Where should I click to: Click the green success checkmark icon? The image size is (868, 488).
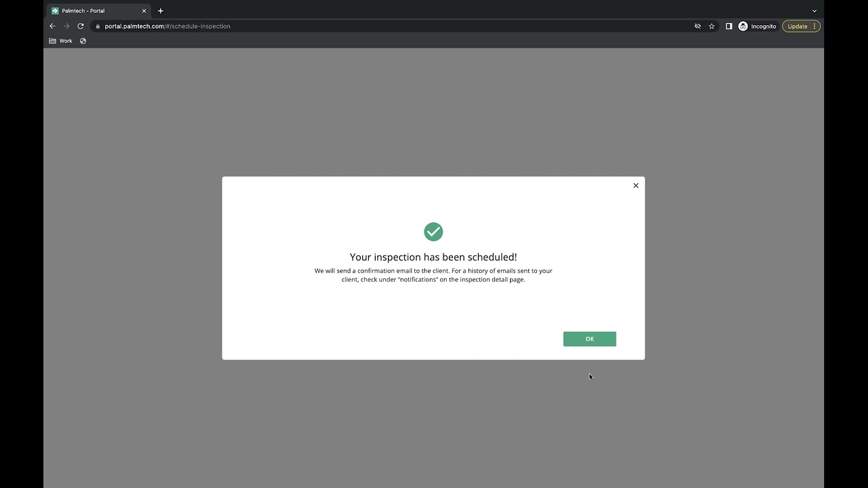click(433, 232)
